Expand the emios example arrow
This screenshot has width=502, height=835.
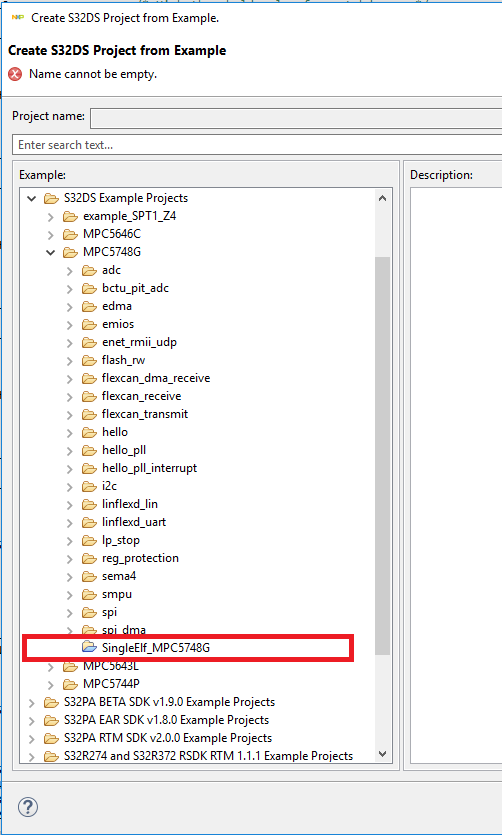tap(70, 324)
